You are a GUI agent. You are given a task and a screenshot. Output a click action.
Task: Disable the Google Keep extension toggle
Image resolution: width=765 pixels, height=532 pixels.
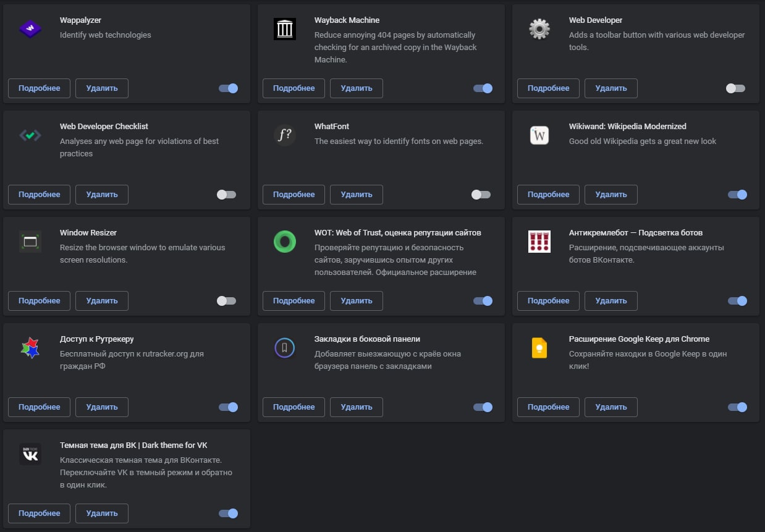[x=737, y=407]
